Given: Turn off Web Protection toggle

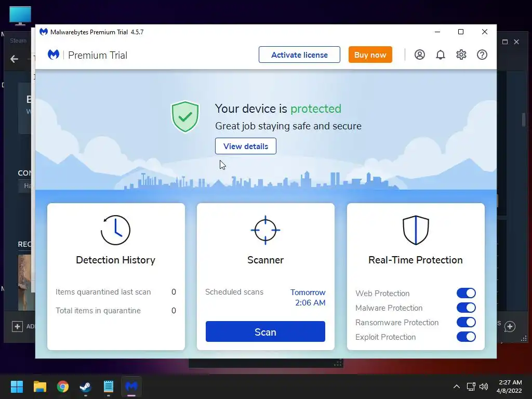Looking at the screenshot, I should [x=466, y=293].
